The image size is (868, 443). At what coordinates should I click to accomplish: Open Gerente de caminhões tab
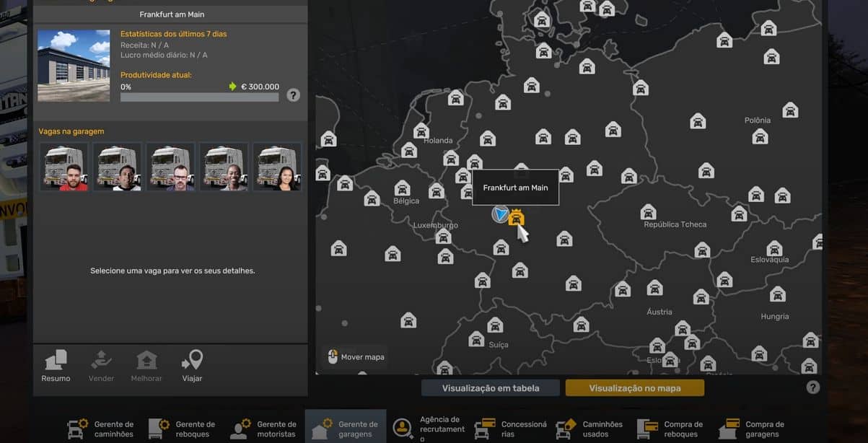[x=100, y=429]
